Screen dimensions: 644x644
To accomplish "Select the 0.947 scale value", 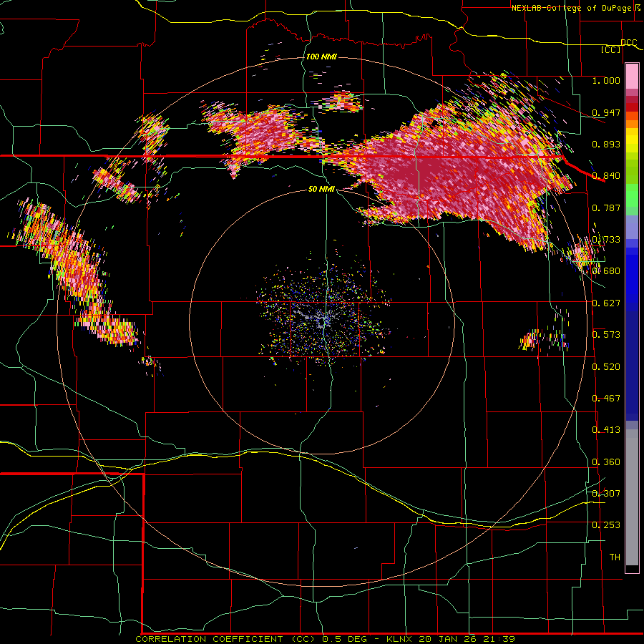I will tap(606, 112).
